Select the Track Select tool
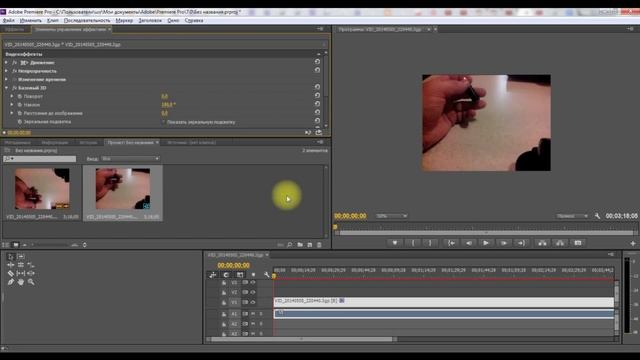This screenshot has height=360, width=640. click(21, 256)
